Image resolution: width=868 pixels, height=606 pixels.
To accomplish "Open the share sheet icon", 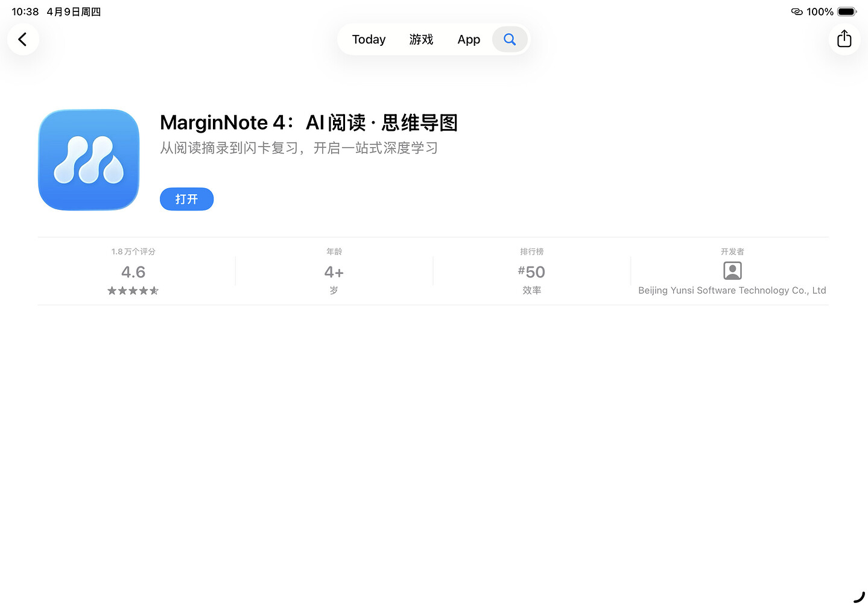I will pyautogui.click(x=844, y=39).
